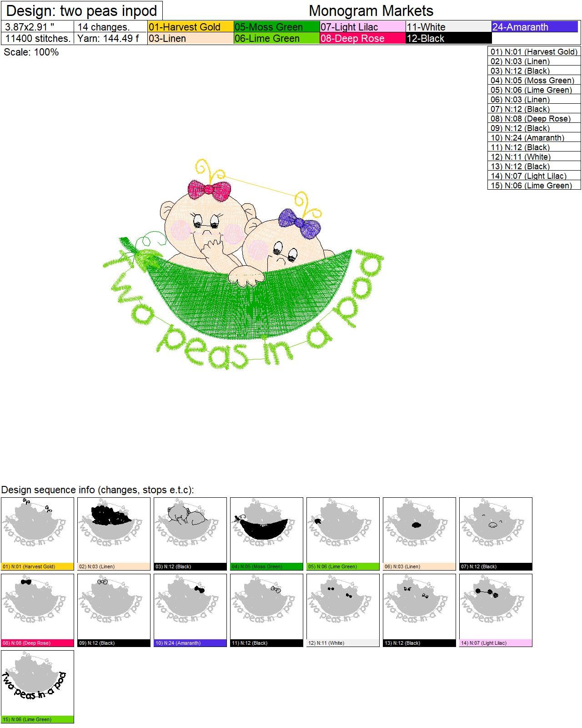Viewport: 582px width, 728px height.
Task: Select sequence row 07) N:12 (Black)
Action: 534,109
